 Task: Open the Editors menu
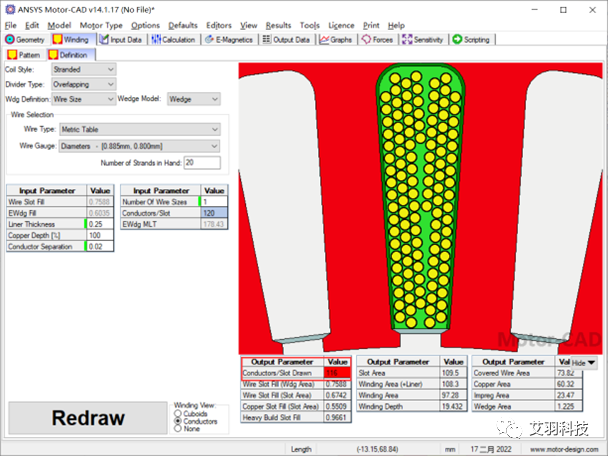click(219, 26)
